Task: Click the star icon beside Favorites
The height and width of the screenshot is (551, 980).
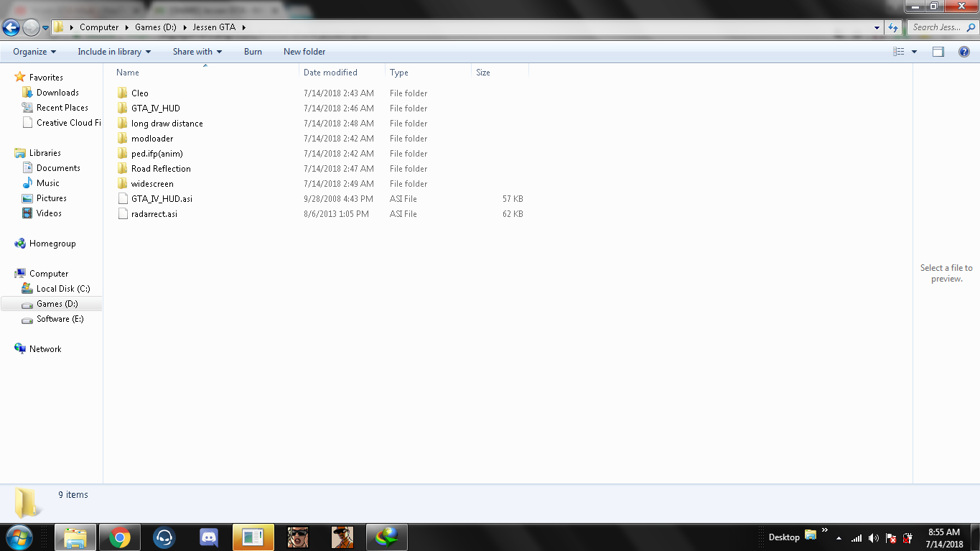Action: click(20, 78)
